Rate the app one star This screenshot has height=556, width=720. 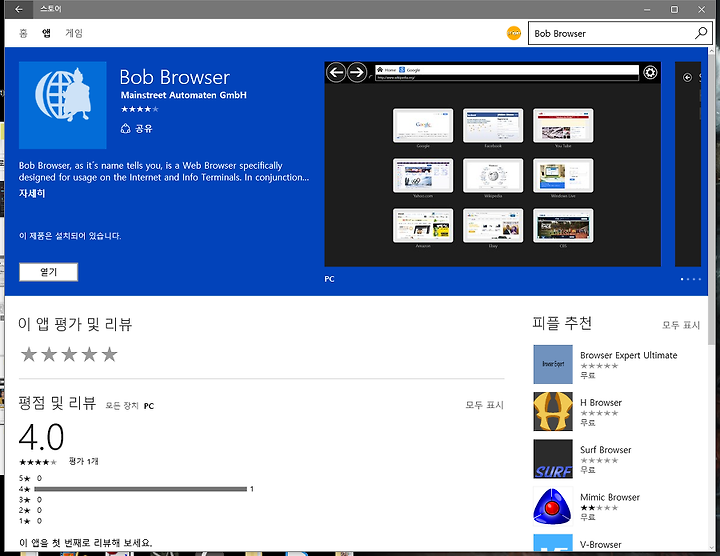point(29,354)
